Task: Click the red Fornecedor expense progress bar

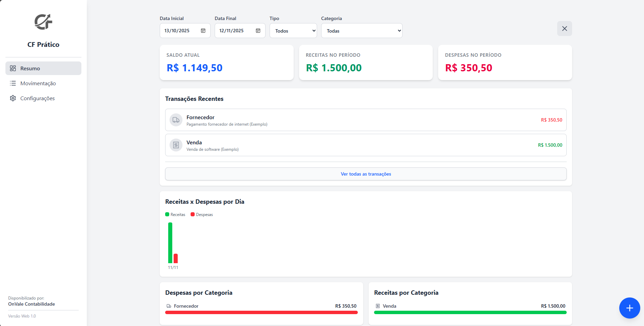Action: [x=261, y=312]
